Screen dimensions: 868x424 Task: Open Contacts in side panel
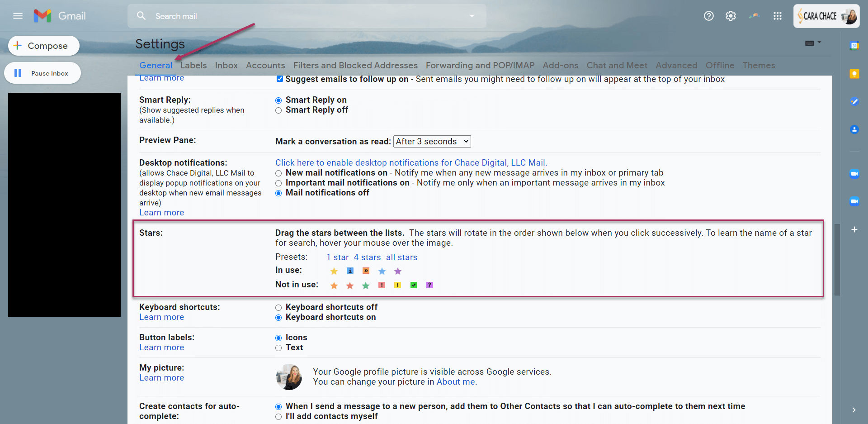coord(854,129)
